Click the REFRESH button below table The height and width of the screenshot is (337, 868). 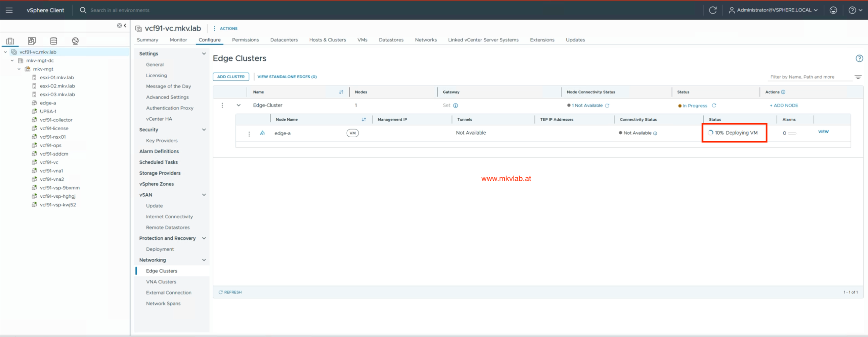[230, 292]
